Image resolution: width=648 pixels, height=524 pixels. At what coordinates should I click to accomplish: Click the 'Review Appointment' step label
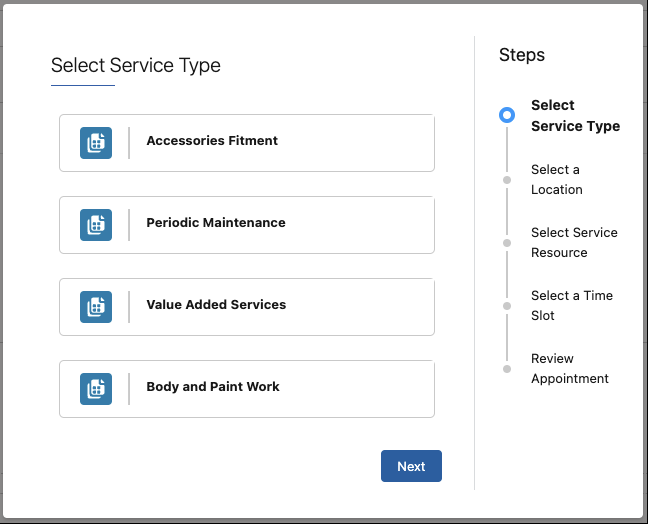(569, 369)
